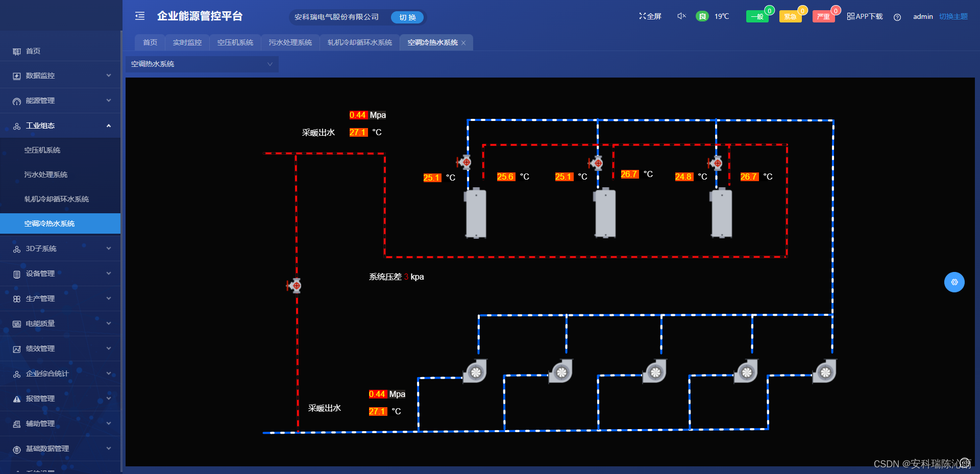The height and width of the screenshot is (474, 980).
Task: Expand the 绩效管理 sidebar menu
Action: coord(60,348)
